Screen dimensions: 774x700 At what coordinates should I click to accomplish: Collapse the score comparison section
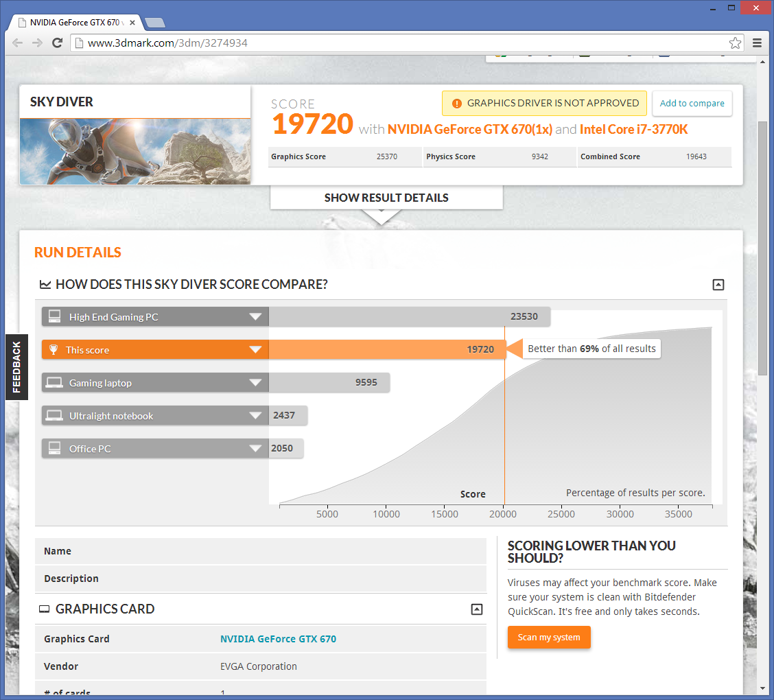coord(718,285)
